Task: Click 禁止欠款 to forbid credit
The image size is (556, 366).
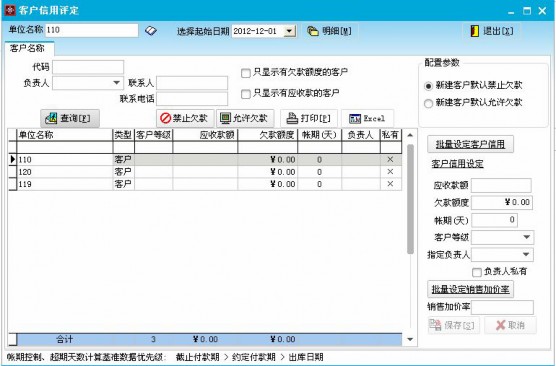Action: click(185, 118)
